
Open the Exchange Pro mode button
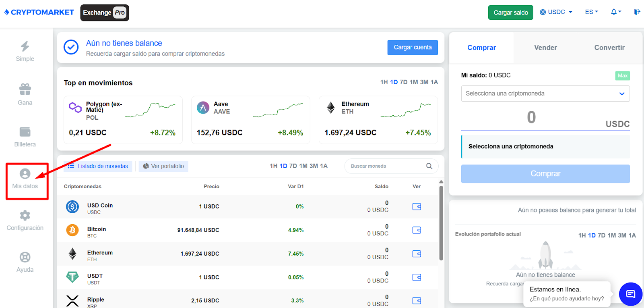(105, 12)
